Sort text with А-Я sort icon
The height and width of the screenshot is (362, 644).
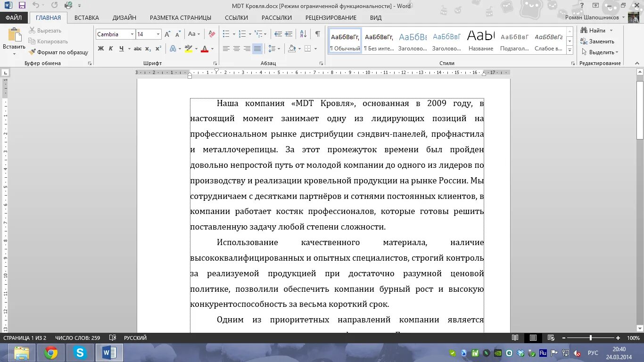pos(304,34)
